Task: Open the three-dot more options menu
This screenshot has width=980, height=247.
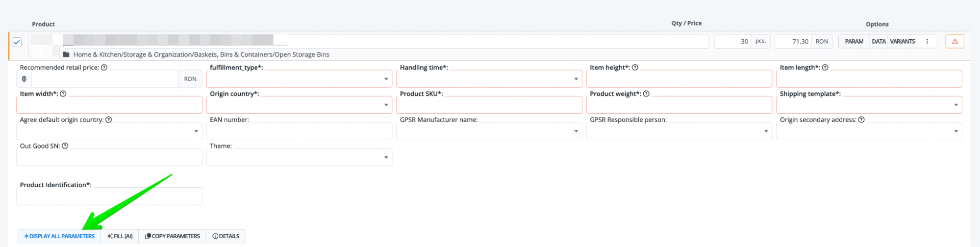Action: pyautogui.click(x=927, y=42)
